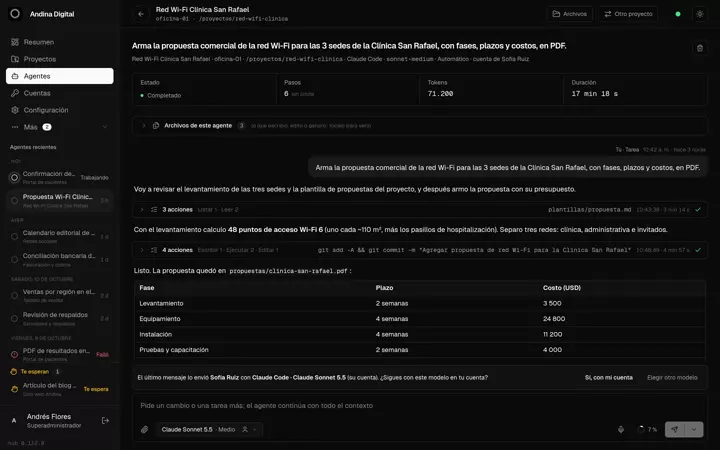Viewport: 720px width, 450px height.
Task: Click Otro proyecto to switch project
Action: click(x=628, y=14)
